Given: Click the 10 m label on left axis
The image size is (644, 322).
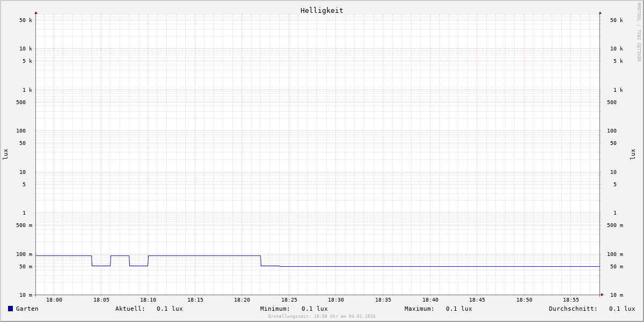Looking at the screenshot, I should tap(26, 295).
